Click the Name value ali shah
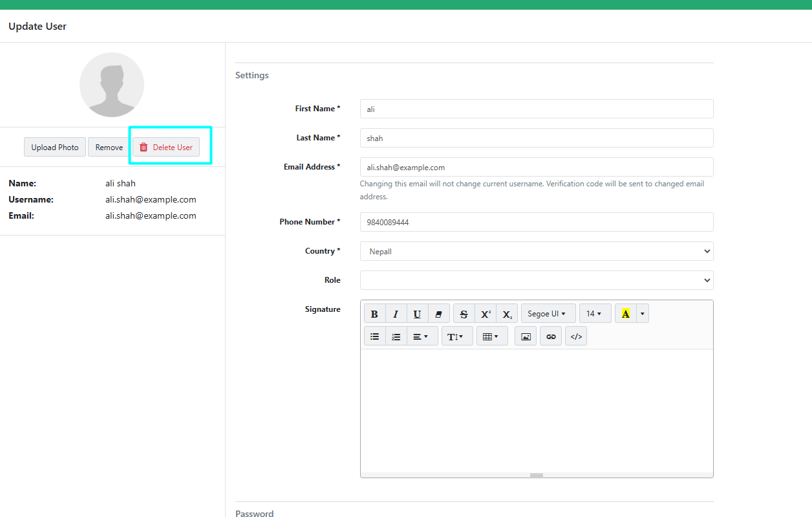812x517 pixels. 120,183
